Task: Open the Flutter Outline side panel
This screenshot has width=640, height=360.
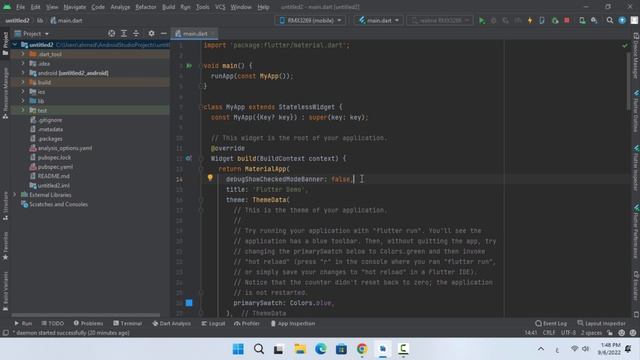Action: [636, 111]
